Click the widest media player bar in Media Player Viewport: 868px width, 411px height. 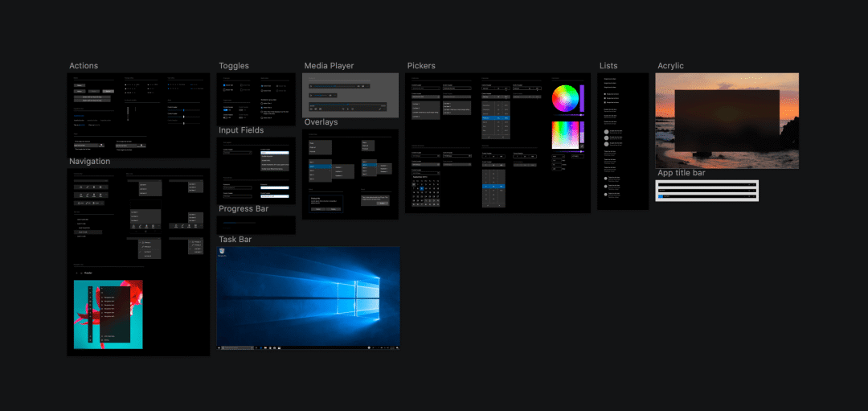click(x=350, y=106)
